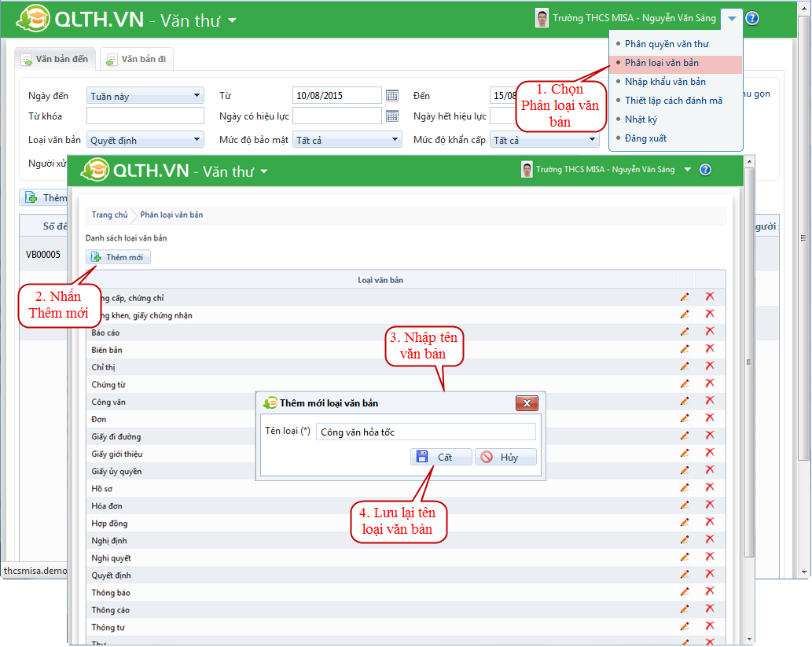Edit the 'Hợp đồng' row
This screenshot has width=812, height=647.
[685, 522]
